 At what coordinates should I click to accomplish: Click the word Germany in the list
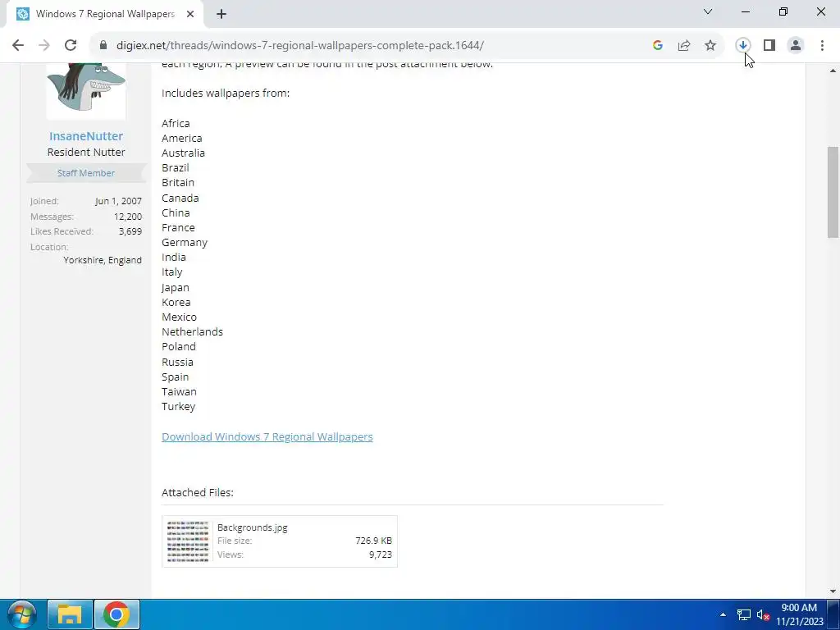tap(185, 243)
